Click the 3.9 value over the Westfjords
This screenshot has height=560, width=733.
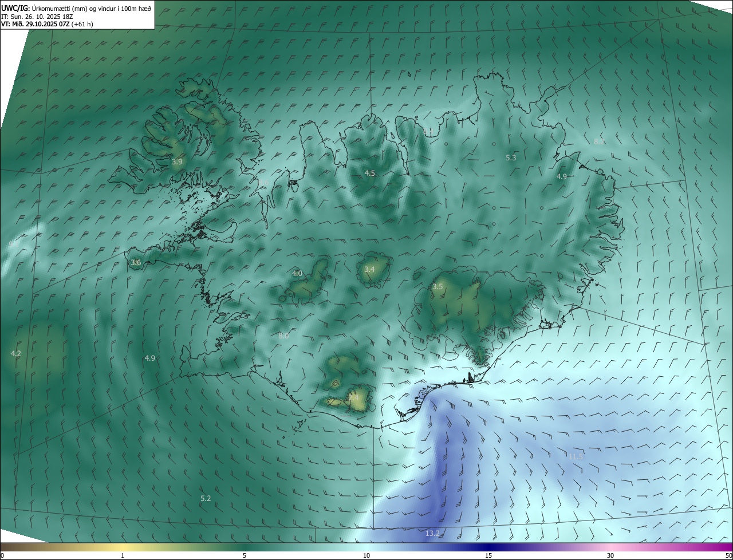coord(177,162)
